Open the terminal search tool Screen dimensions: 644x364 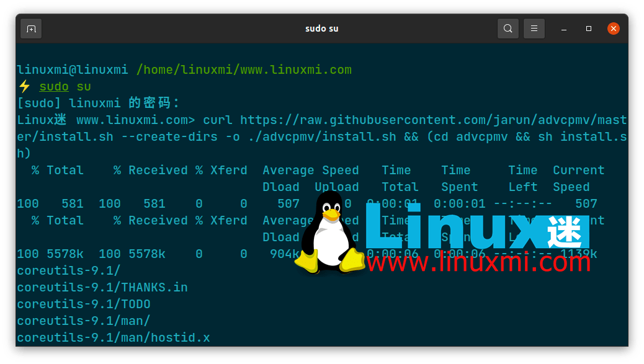[508, 29]
